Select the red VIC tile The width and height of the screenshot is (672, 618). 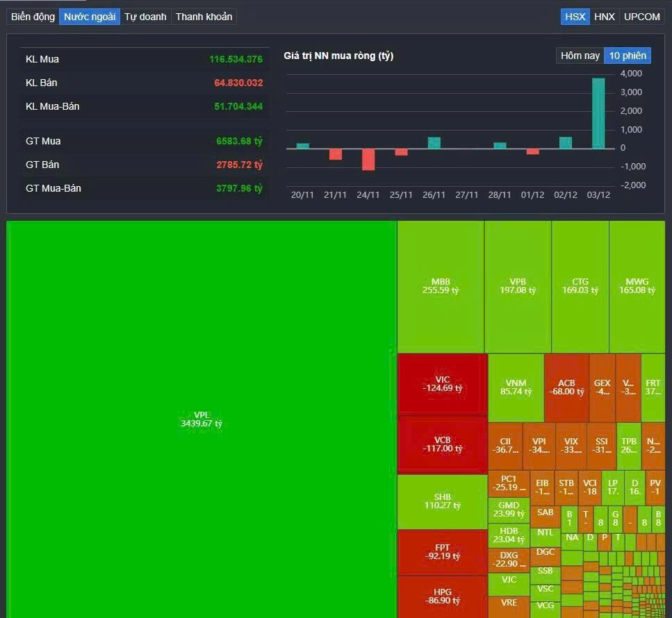point(442,384)
